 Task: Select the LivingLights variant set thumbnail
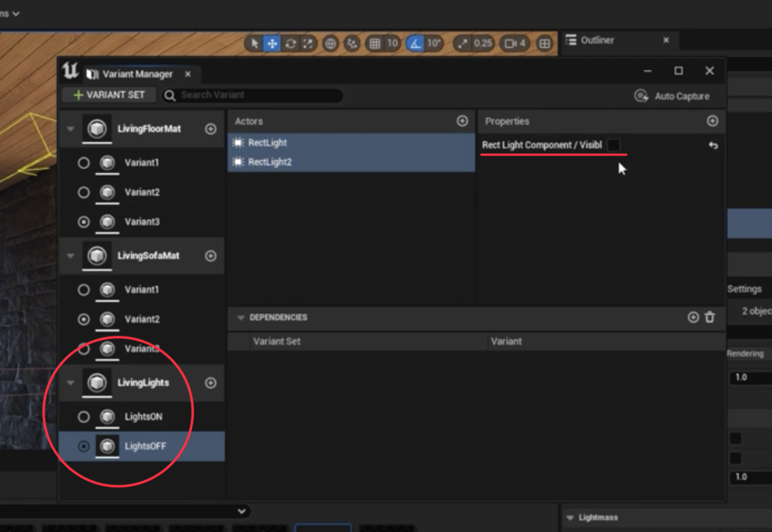click(x=97, y=383)
